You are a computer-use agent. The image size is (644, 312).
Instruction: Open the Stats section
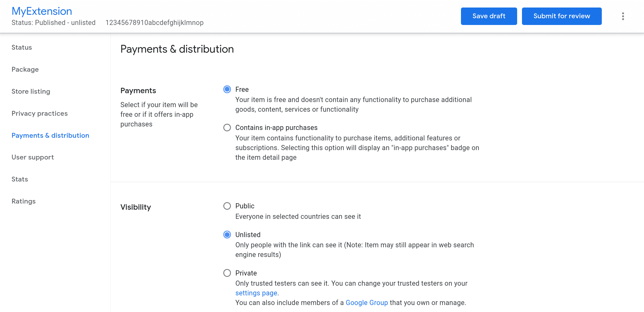point(20,179)
